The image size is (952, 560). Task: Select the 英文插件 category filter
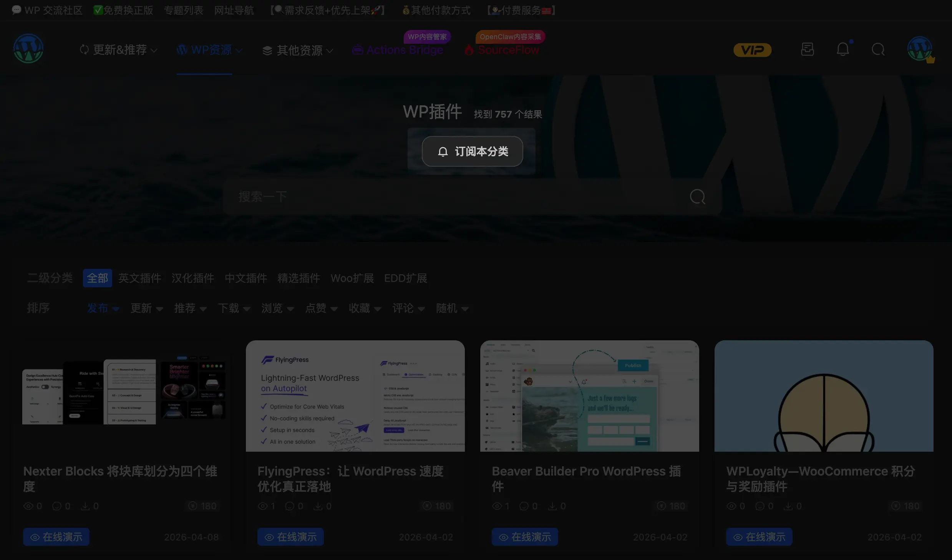coord(140,278)
